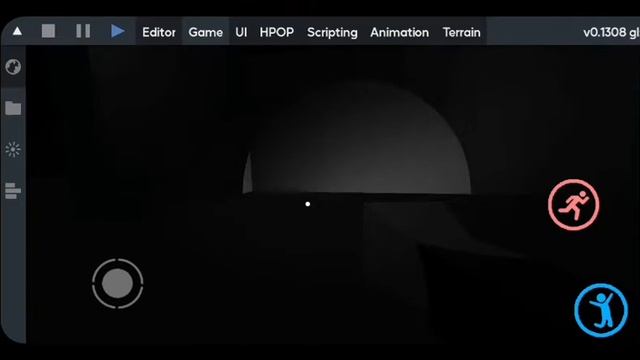Image resolution: width=640 pixels, height=360 pixels.
Task: Switch to the Terrain tab
Action: tap(462, 32)
